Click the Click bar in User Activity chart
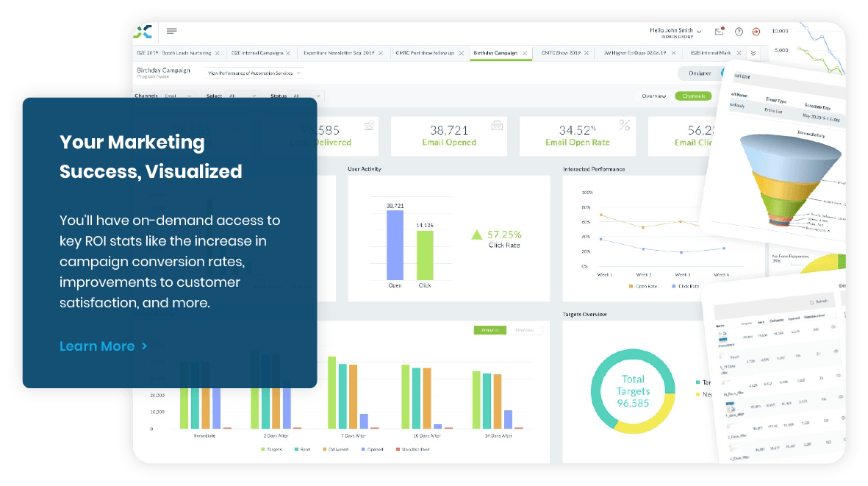Screen dimensions: 868x486 [425, 255]
